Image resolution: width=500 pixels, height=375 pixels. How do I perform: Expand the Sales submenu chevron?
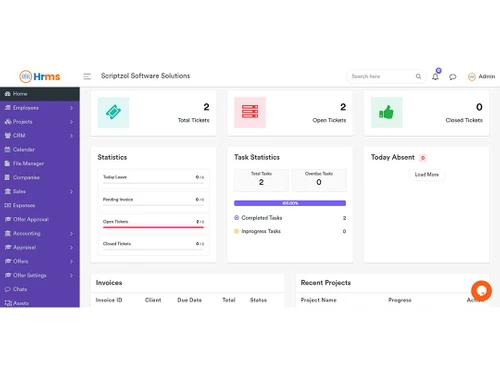(71, 191)
